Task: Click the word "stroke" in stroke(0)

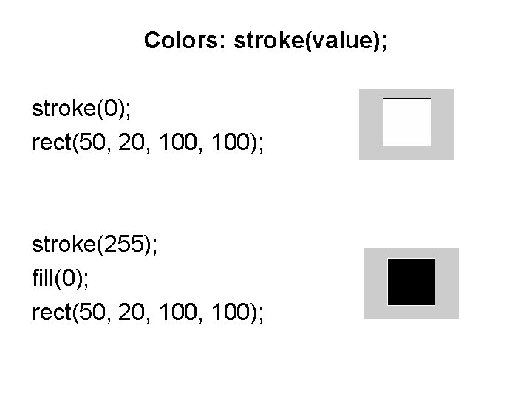Action: pyautogui.click(x=64, y=109)
